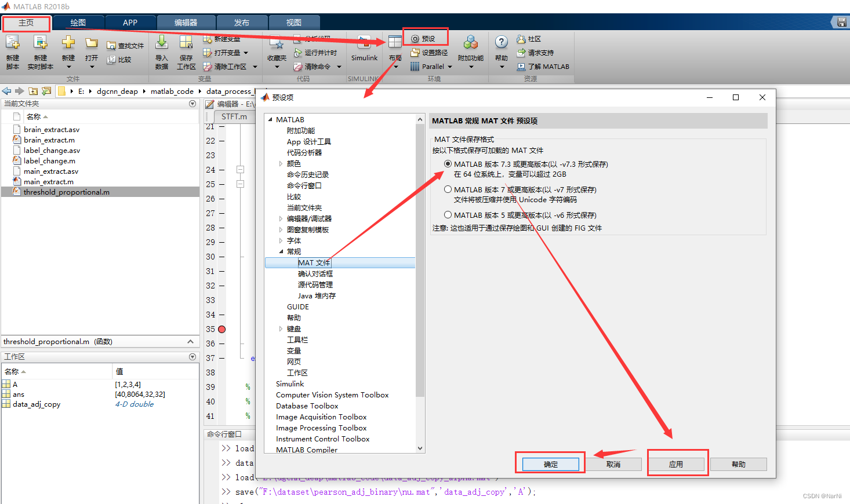Create a new script
Image resolution: width=850 pixels, height=504 pixels.
pos(12,52)
